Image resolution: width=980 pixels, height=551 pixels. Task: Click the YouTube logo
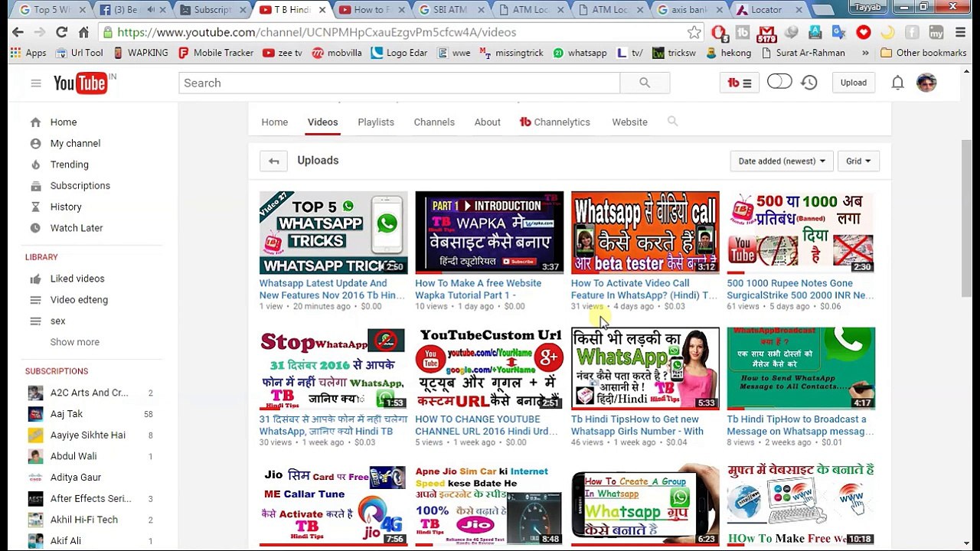coord(83,83)
